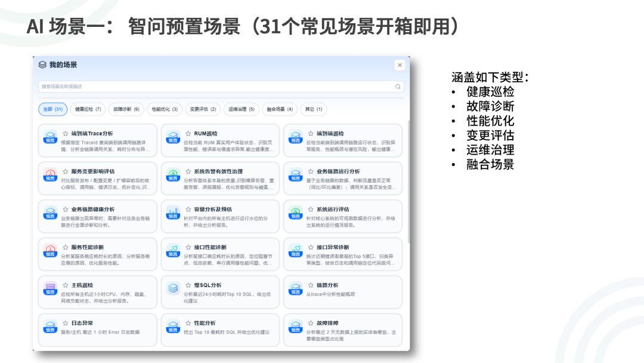The width and height of the screenshot is (644, 363).
Task: Open the 系统运行评估 scene title
Action: click(x=333, y=209)
